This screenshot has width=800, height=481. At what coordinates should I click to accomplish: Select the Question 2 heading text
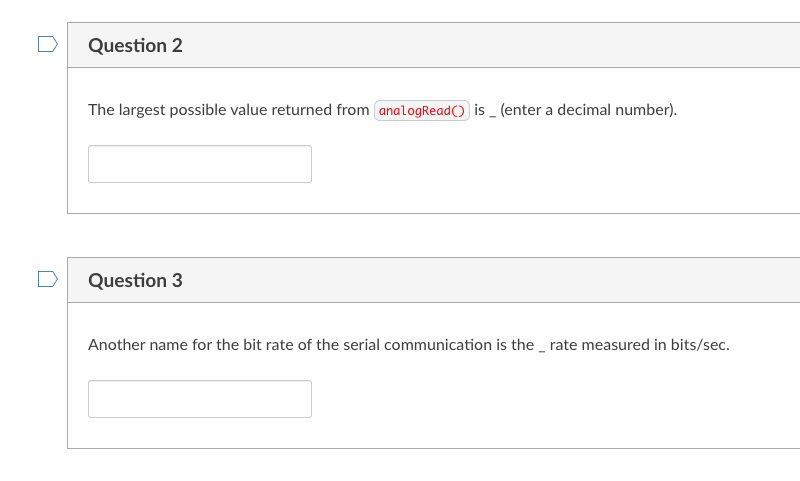point(135,45)
